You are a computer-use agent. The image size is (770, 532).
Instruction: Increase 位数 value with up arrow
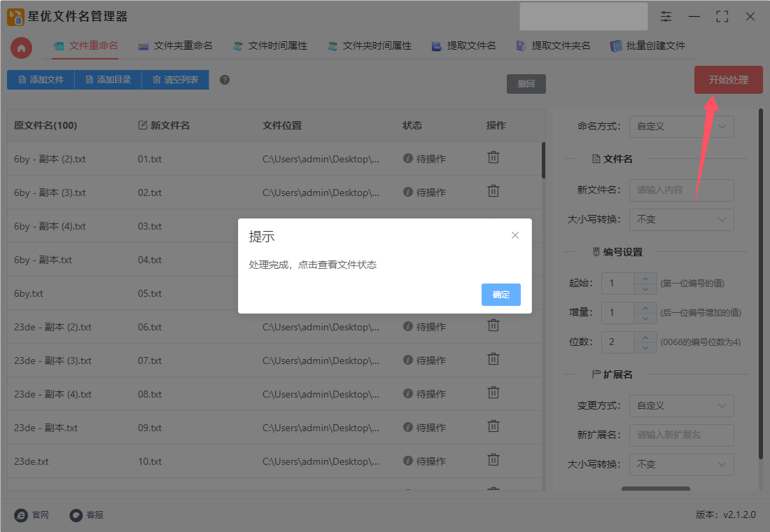pyautogui.click(x=645, y=337)
